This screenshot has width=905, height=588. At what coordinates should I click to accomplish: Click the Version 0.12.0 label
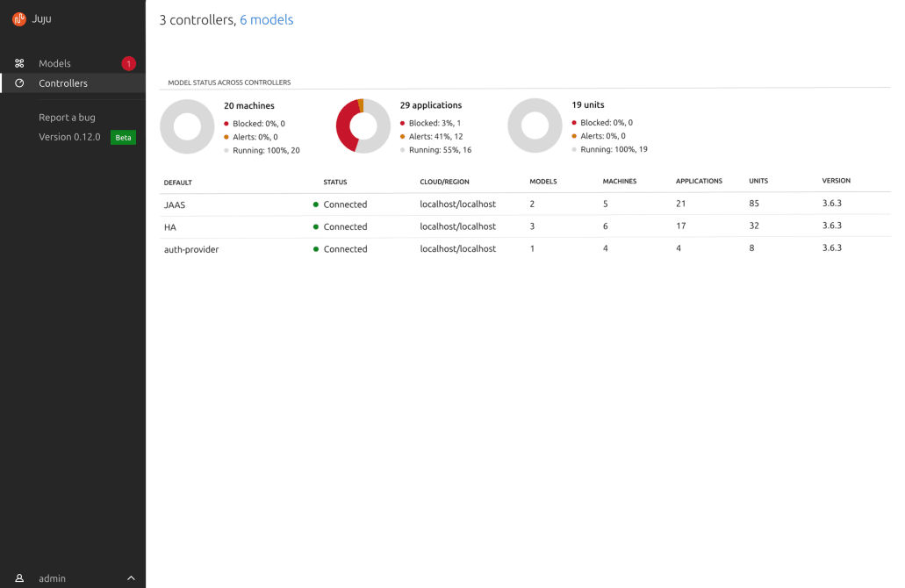[x=69, y=137]
